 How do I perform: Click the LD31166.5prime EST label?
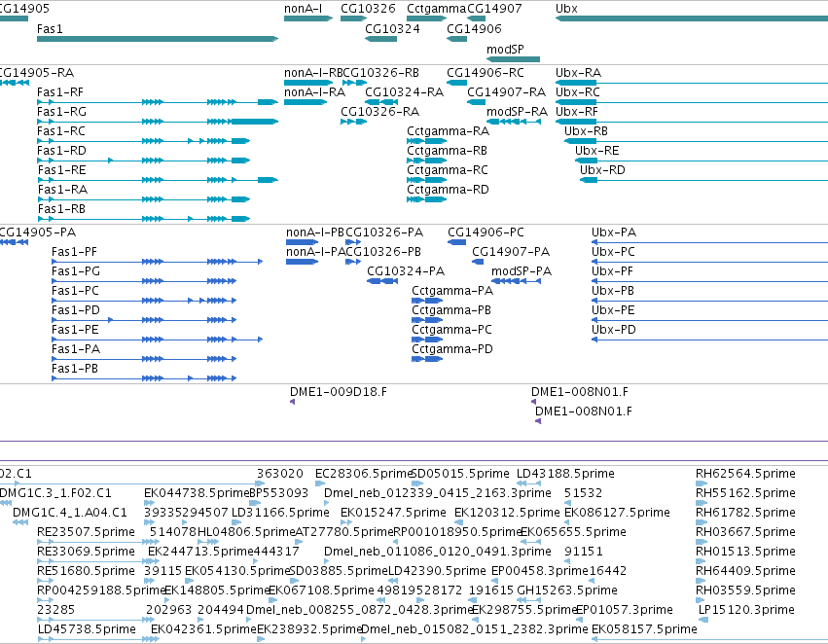[x=280, y=513]
